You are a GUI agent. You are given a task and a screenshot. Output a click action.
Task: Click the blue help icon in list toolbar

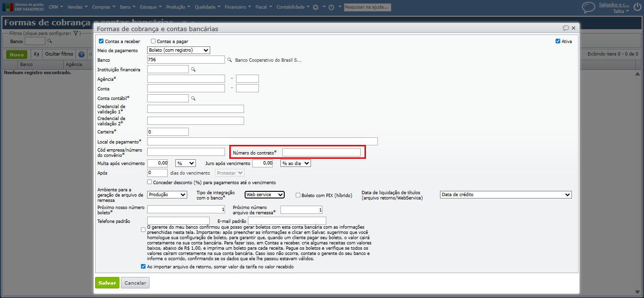click(81, 55)
